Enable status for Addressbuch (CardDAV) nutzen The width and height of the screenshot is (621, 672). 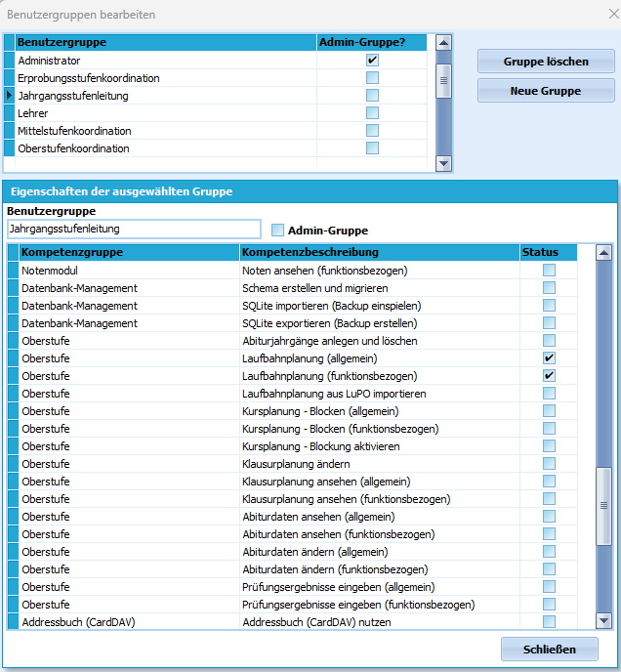point(549,621)
